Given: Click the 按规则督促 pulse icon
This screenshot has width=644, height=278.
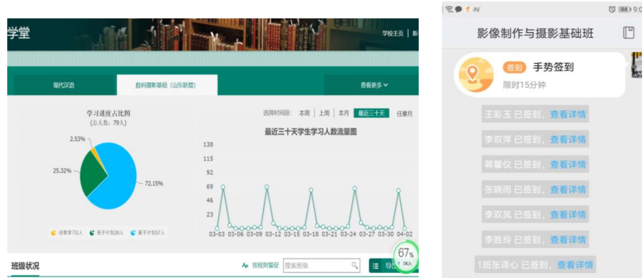Looking at the screenshot, I should coord(245,265).
